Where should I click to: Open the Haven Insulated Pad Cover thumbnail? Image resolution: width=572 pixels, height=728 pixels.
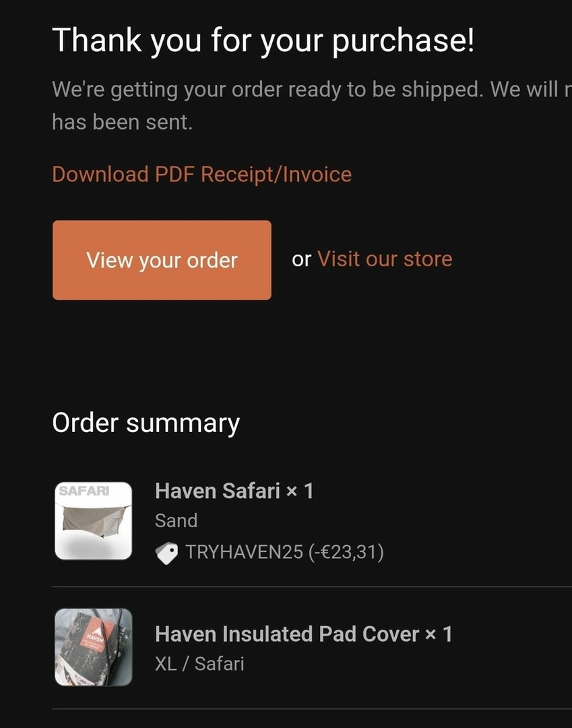click(93, 646)
